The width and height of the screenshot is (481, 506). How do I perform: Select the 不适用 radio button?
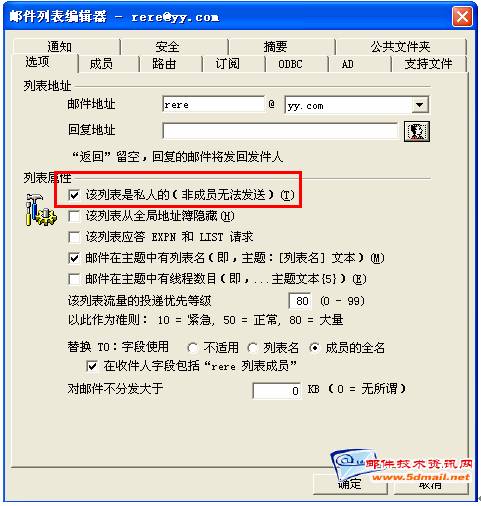click(x=193, y=348)
